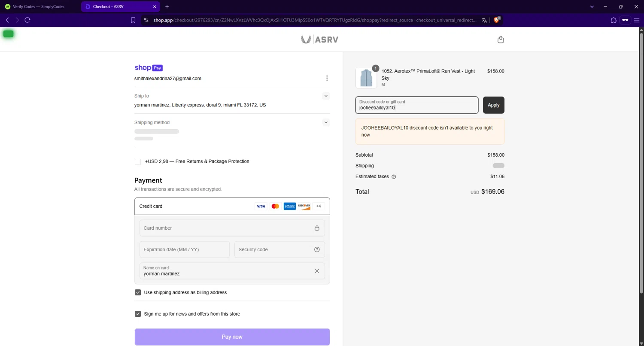Select the Credit card payment option

[x=232, y=206]
